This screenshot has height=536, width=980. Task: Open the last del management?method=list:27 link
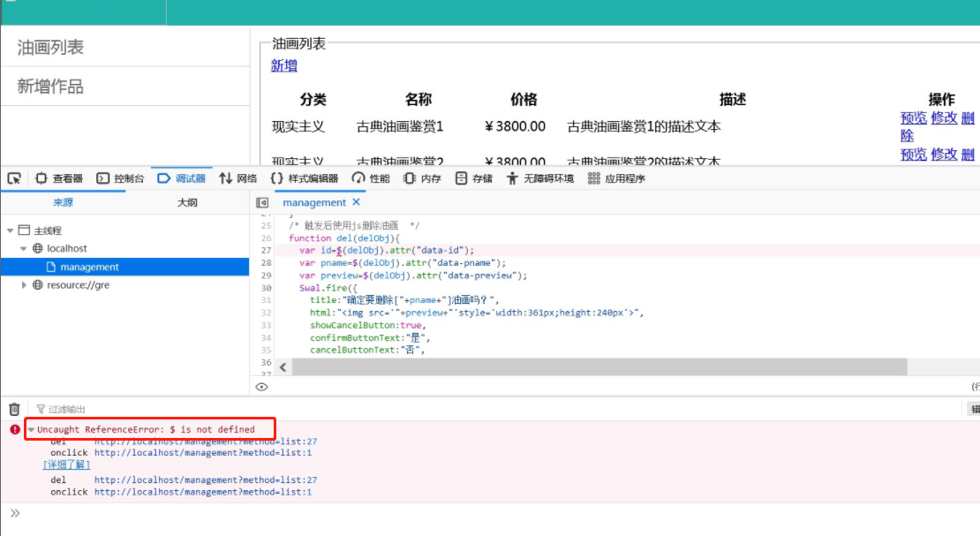click(206, 479)
